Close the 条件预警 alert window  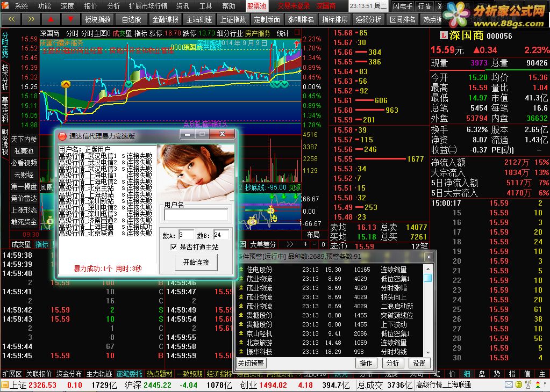pyautogui.click(x=428, y=257)
